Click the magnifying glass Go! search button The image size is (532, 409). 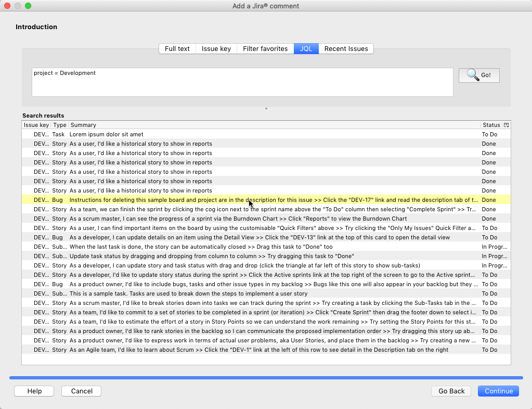pos(478,75)
